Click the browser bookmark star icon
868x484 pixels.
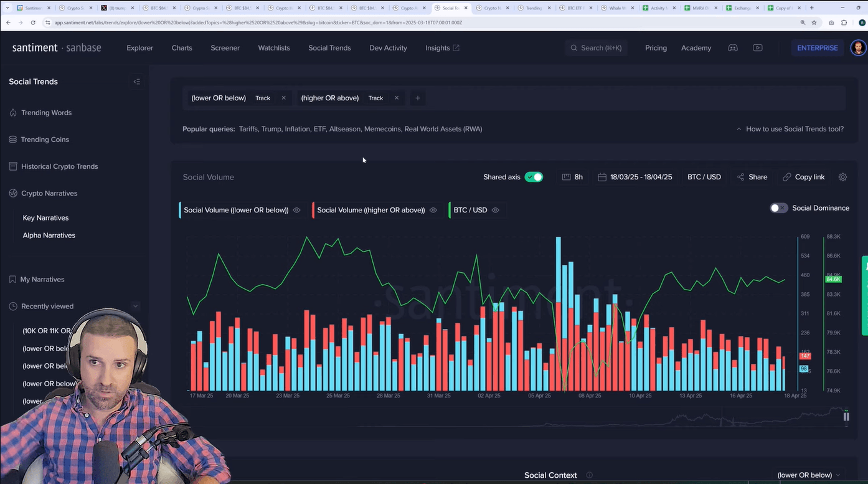814,22
